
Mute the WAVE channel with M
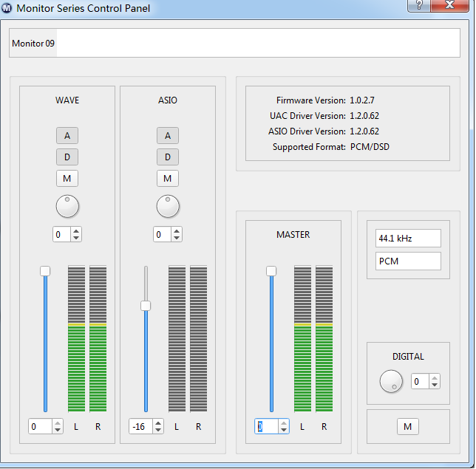(x=67, y=178)
